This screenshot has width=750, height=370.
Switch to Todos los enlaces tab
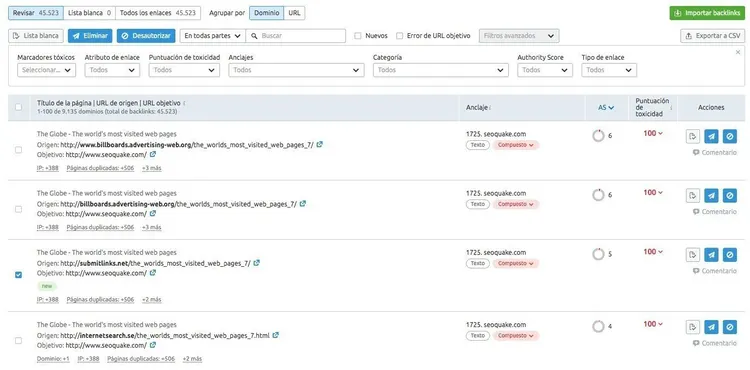[x=158, y=13]
